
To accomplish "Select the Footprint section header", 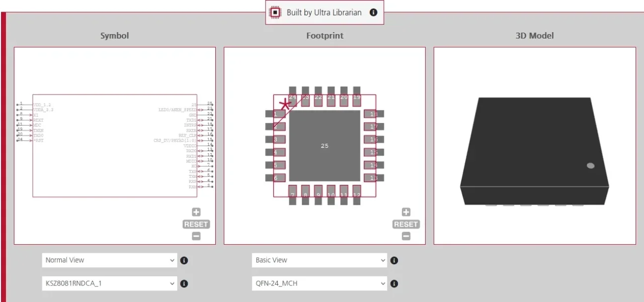I will click(x=325, y=36).
